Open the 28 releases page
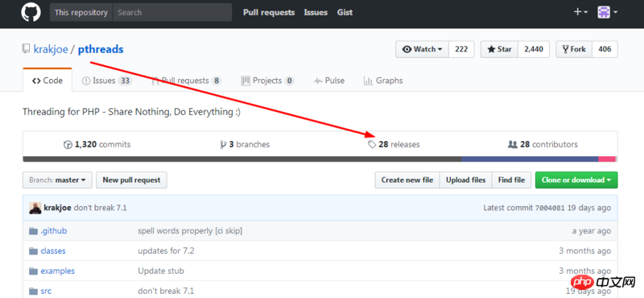644x298 pixels. pyautogui.click(x=394, y=145)
